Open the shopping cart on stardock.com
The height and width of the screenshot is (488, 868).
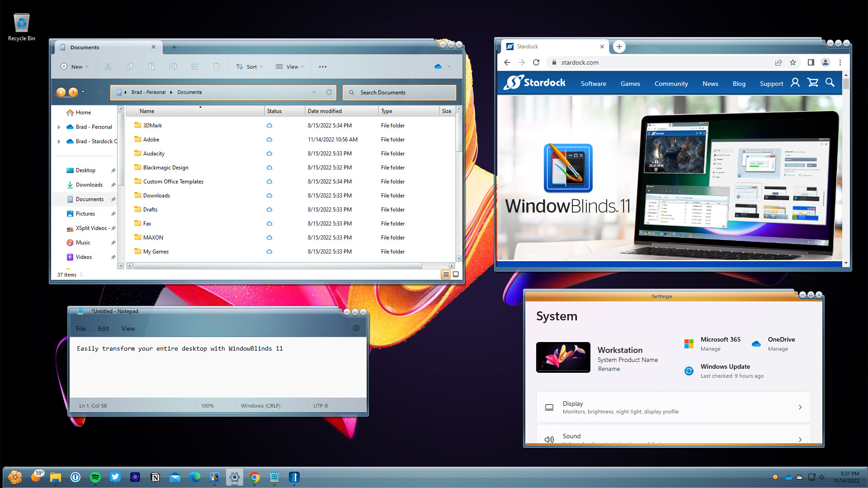click(x=812, y=83)
